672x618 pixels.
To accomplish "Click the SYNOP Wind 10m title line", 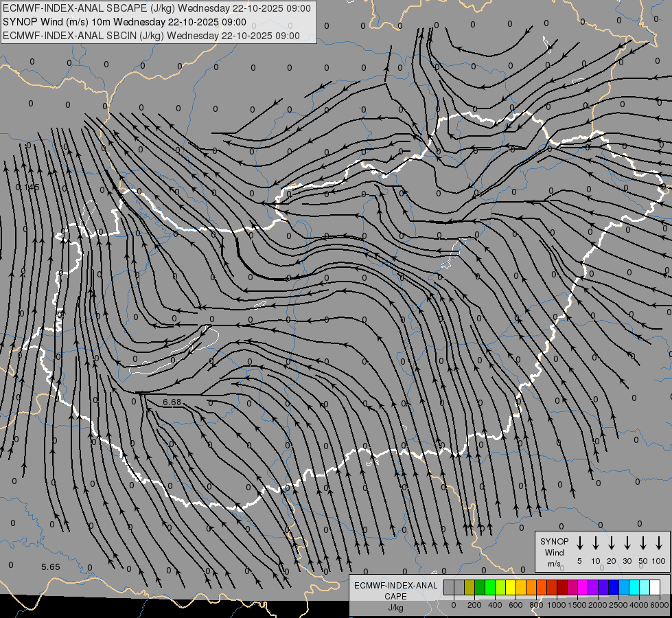I will click(124, 22).
